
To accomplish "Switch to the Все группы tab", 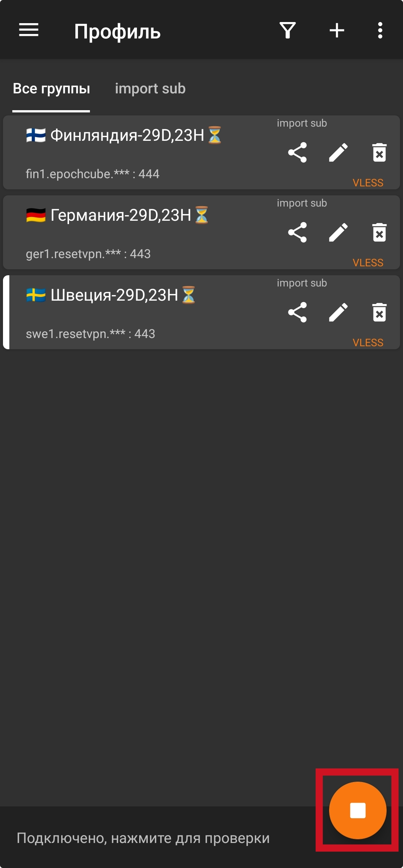I will pyautogui.click(x=51, y=89).
